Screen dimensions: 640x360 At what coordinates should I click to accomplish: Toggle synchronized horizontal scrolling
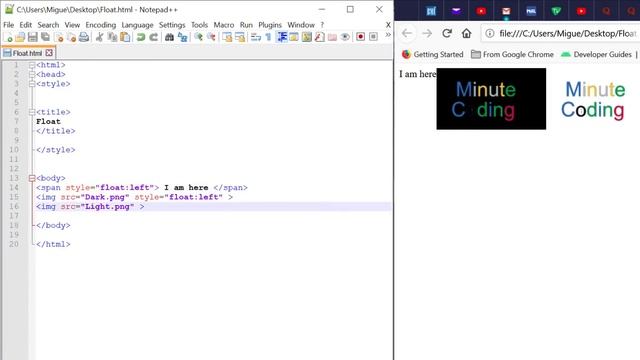240,37
